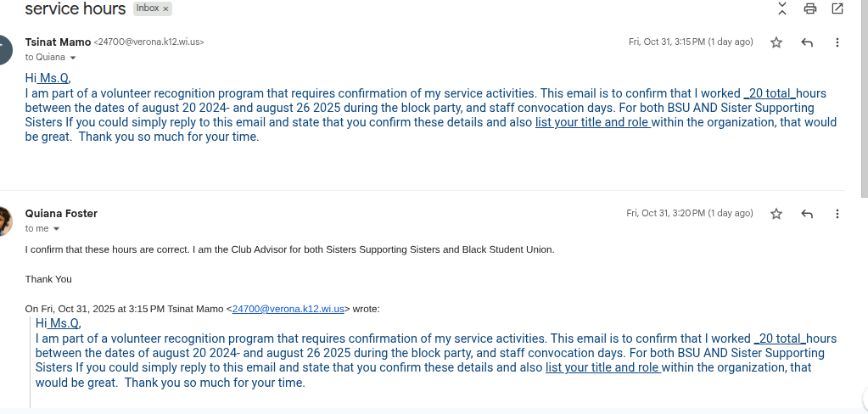
Task: Remove the Inbox label from the conversation
Action: [x=165, y=8]
